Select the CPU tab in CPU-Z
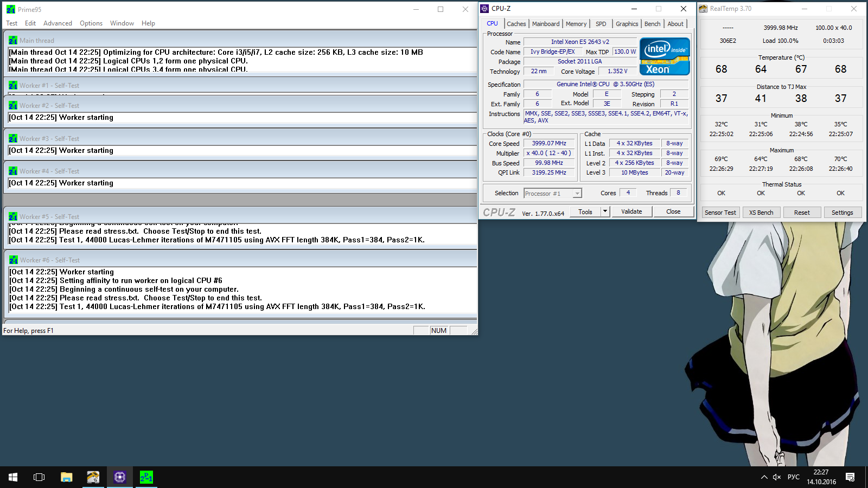 492,23
